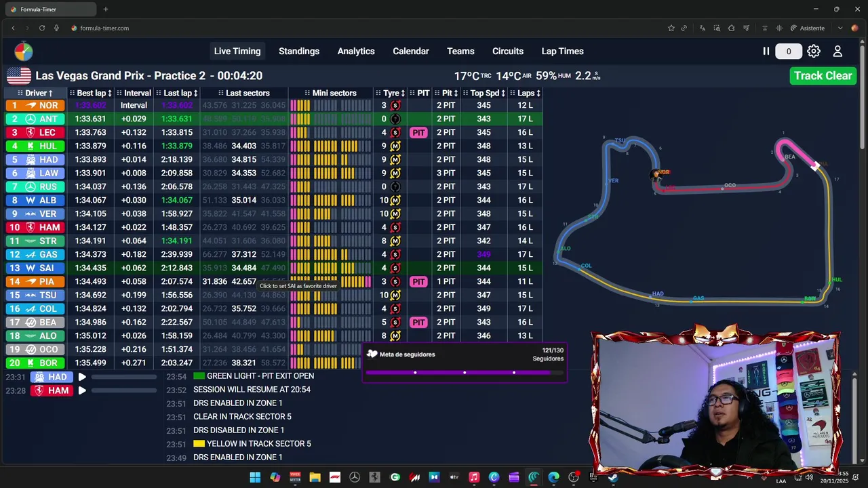Click the unknown tyre icon in ANT row

click(x=395, y=119)
